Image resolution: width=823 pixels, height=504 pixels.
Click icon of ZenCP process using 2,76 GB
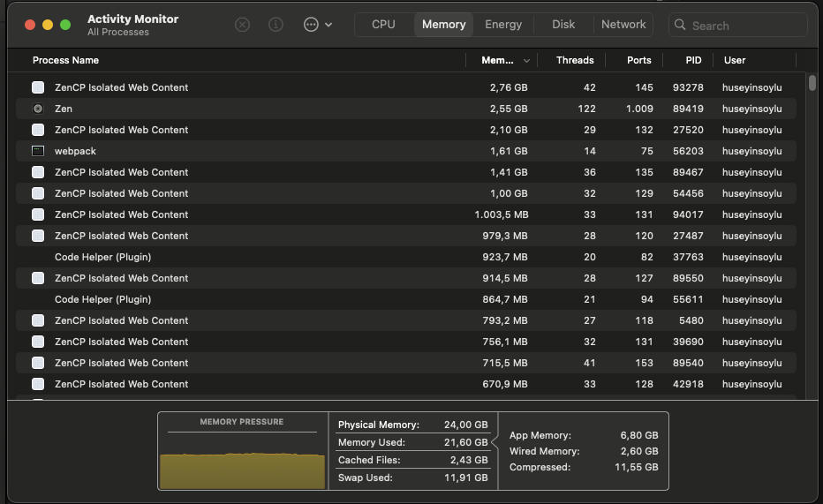coord(38,87)
